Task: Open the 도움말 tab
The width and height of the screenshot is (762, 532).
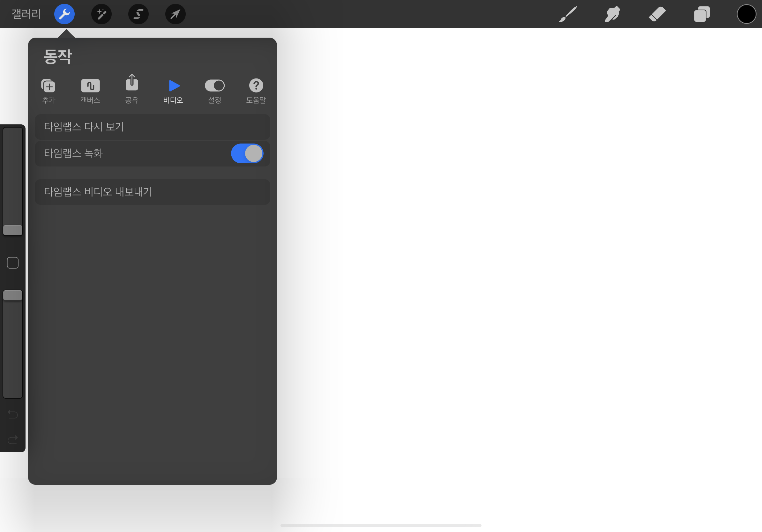Action: coord(256,91)
